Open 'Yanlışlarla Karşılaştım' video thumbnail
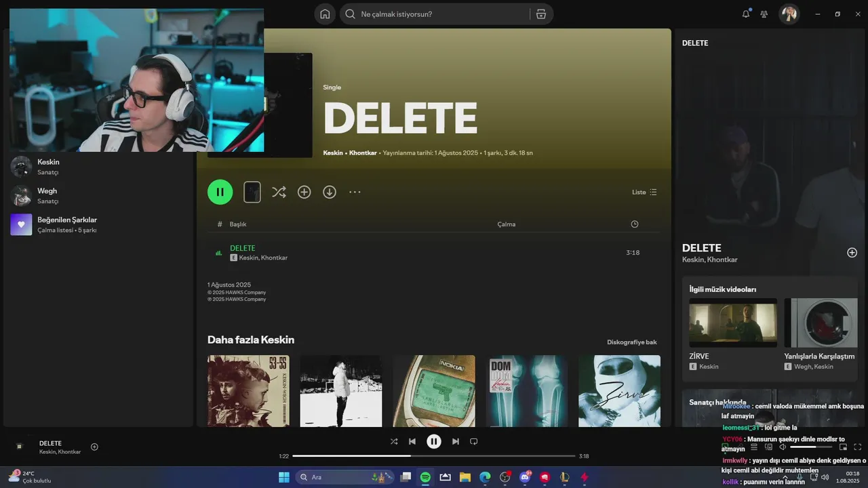This screenshot has height=488, width=868. [821, 323]
